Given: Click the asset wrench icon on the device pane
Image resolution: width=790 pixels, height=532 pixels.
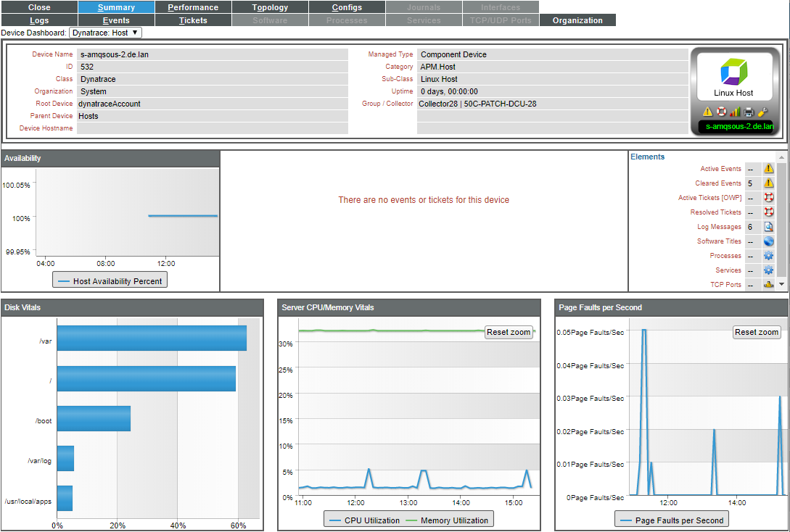Looking at the screenshot, I should coord(764,112).
